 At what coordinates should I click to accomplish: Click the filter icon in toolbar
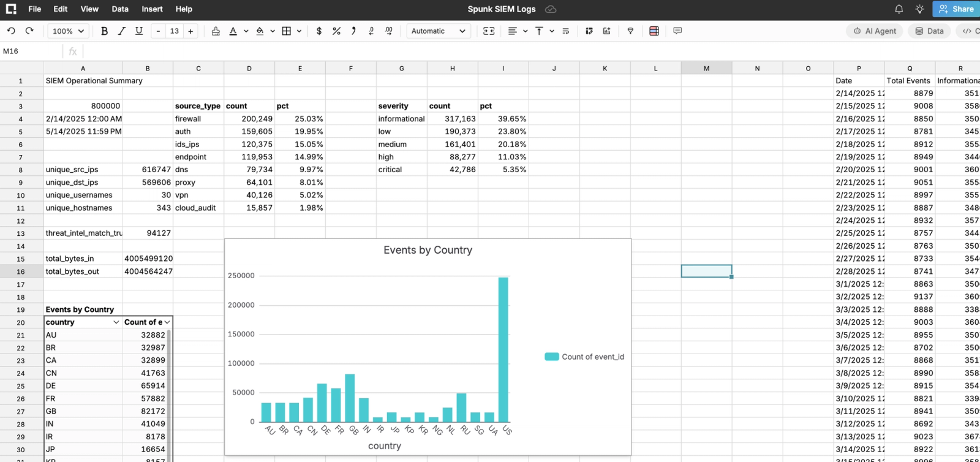point(630,31)
